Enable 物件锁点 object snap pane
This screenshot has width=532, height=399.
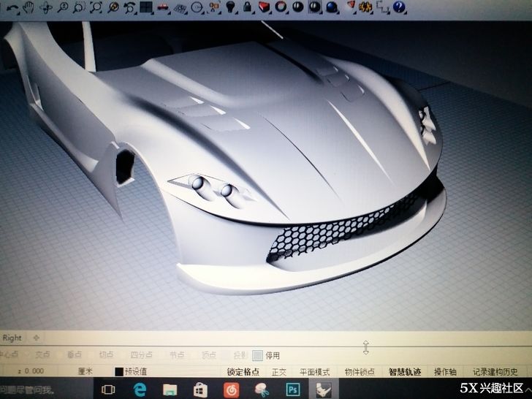(x=360, y=372)
